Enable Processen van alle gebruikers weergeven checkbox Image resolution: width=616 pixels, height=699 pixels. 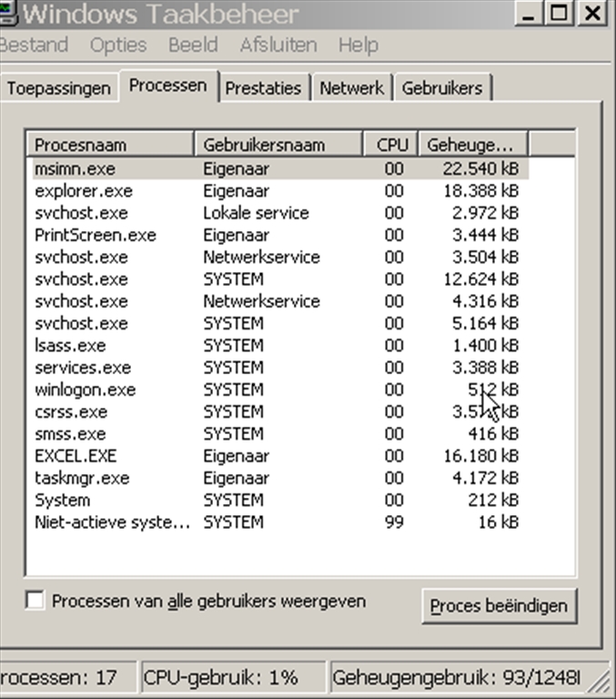pyautogui.click(x=35, y=600)
